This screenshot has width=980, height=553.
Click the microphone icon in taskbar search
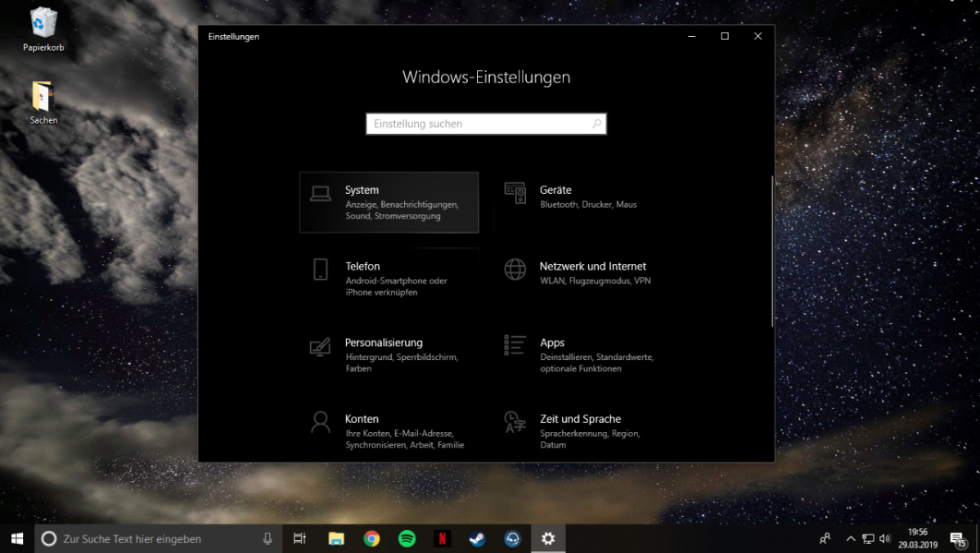click(x=267, y=538)
